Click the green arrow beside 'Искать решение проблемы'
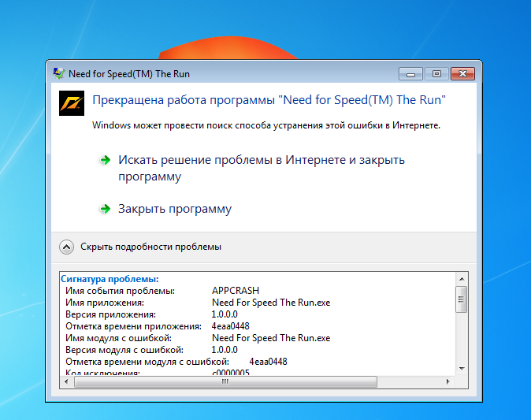The width and height of the screenshot is (531, 420). pyautogui.click(x=105, y=159)
